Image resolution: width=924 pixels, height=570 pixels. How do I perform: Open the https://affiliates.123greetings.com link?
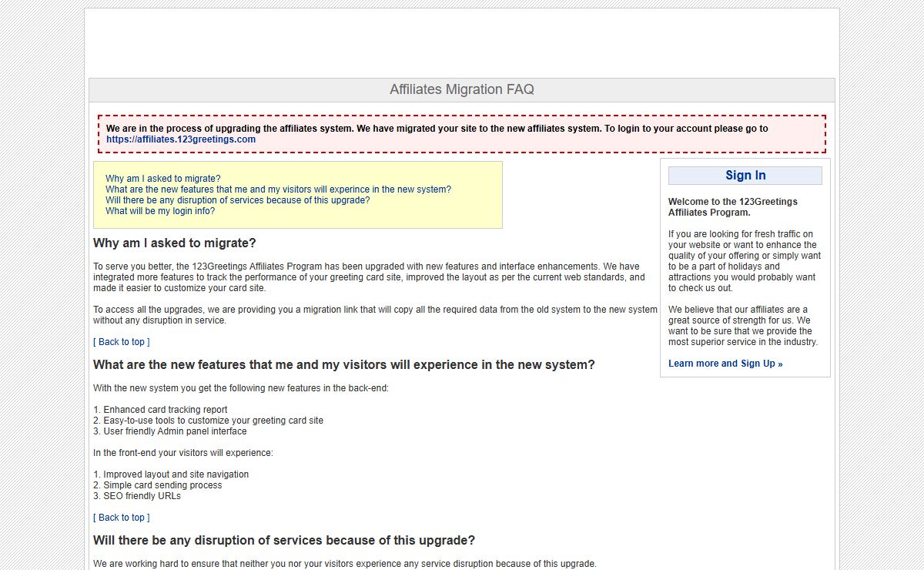[181, 139]
